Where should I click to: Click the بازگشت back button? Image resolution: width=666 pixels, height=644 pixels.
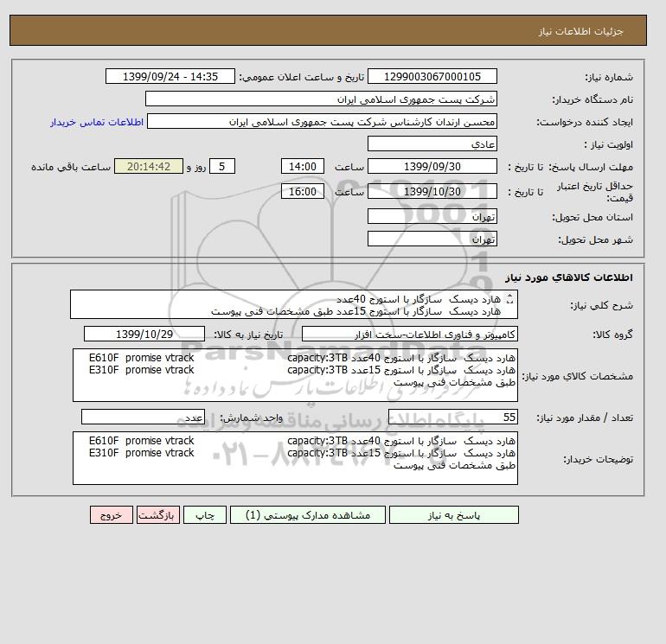158,515
